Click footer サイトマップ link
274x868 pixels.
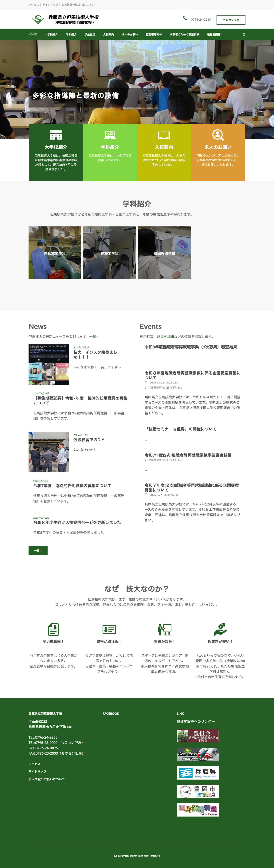[37, 771]
